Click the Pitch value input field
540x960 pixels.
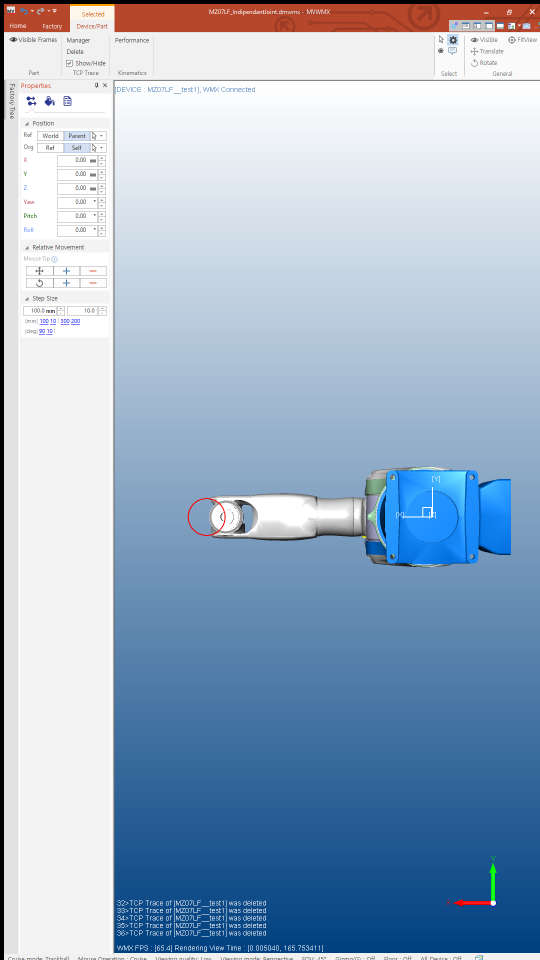(x=77, y=216)
